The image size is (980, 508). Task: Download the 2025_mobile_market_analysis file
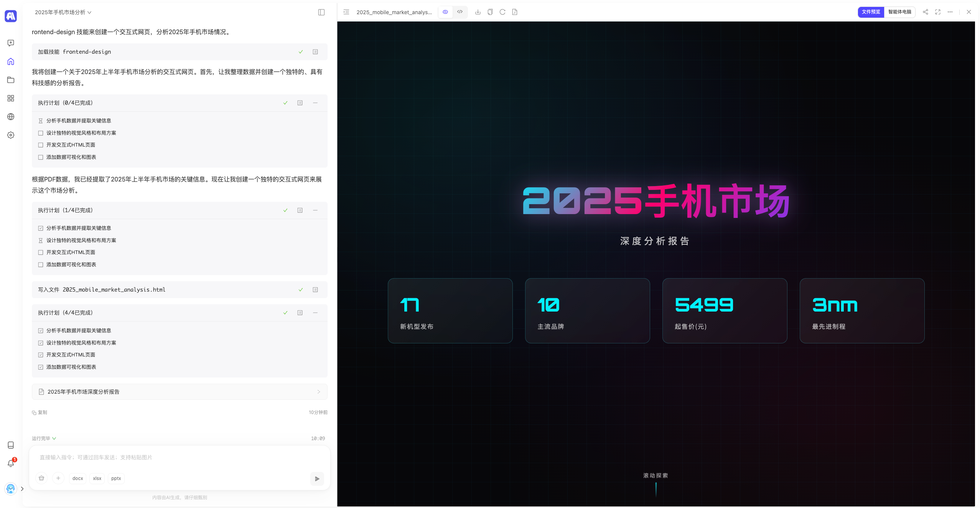(x=478, y=12)
